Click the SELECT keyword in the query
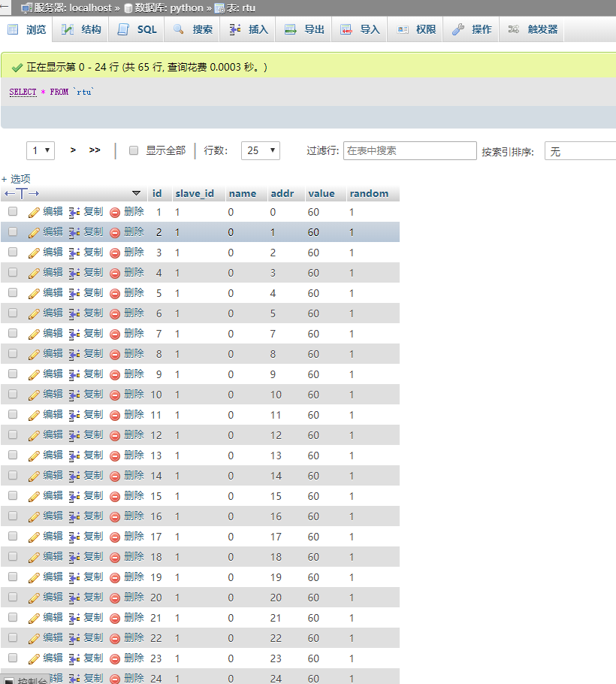The image size is (616, 684). pyautogui.click(x=23, y=92)
